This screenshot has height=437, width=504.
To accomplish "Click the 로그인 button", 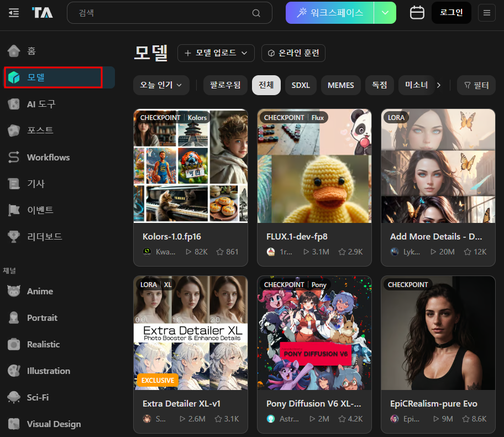I will click(452, 13).
